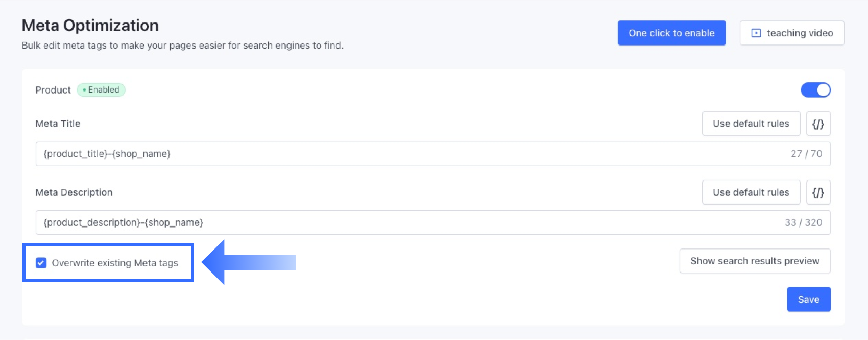Click the Overwrite existing Meta tags label text

(115, 263)
